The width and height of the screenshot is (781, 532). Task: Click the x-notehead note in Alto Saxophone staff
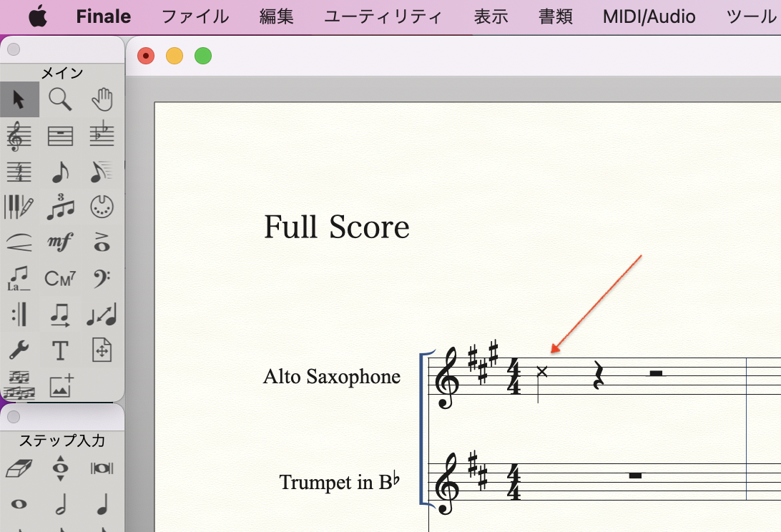point(541,372)
